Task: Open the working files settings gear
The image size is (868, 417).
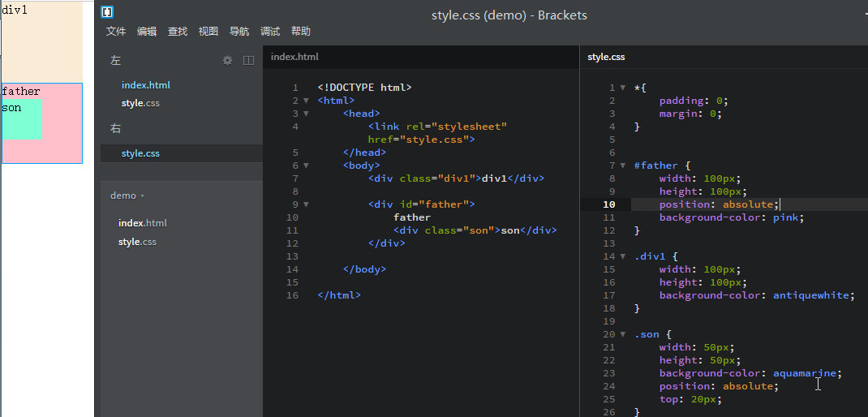Action: 227,60
